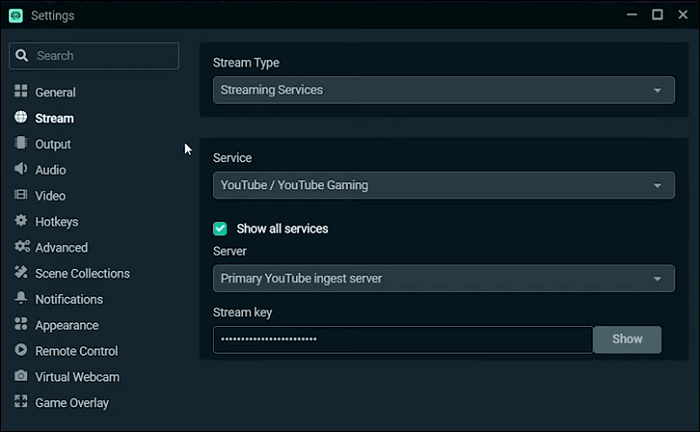
Task: Click the Audio speaker icon
Action: click(21, 170)
